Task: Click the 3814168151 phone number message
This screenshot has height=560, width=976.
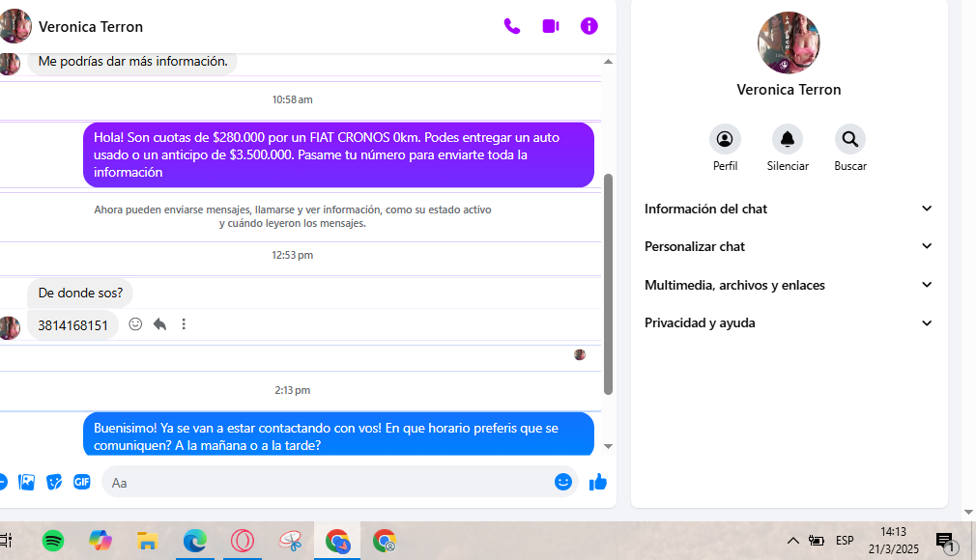Action: pos(72,325)
